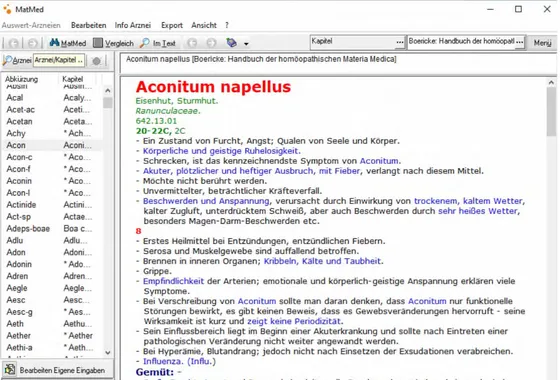560x380 pixels.
Task: Click the text pane scrollbar thumb
Action: (x=551, y=112)
